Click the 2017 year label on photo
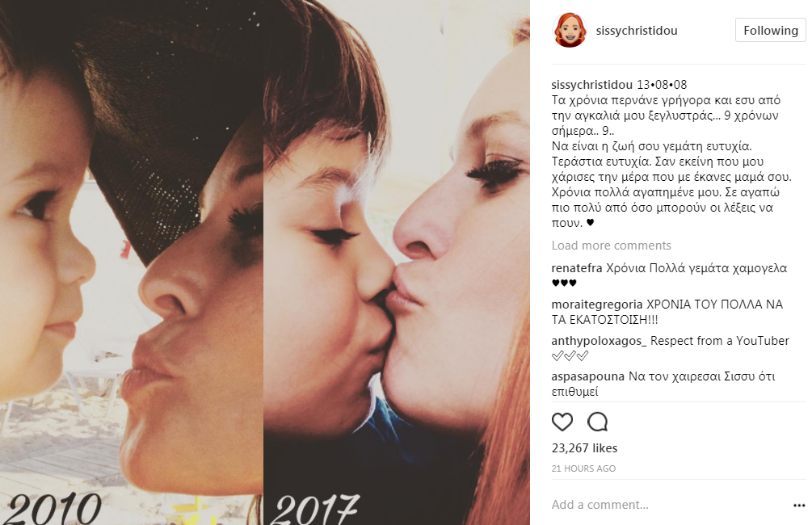The image size is (812, 525). pyautogui.click(x=315, y=509)
